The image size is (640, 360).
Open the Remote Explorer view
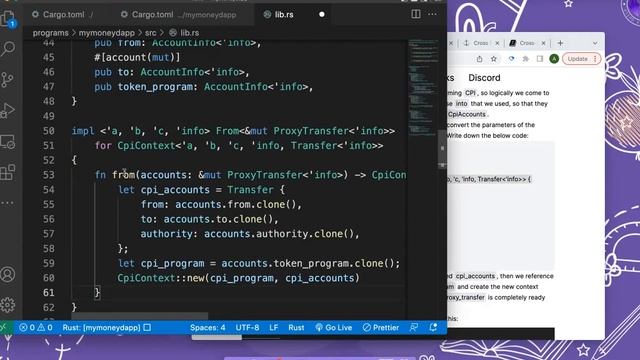[x=8, y=142]
